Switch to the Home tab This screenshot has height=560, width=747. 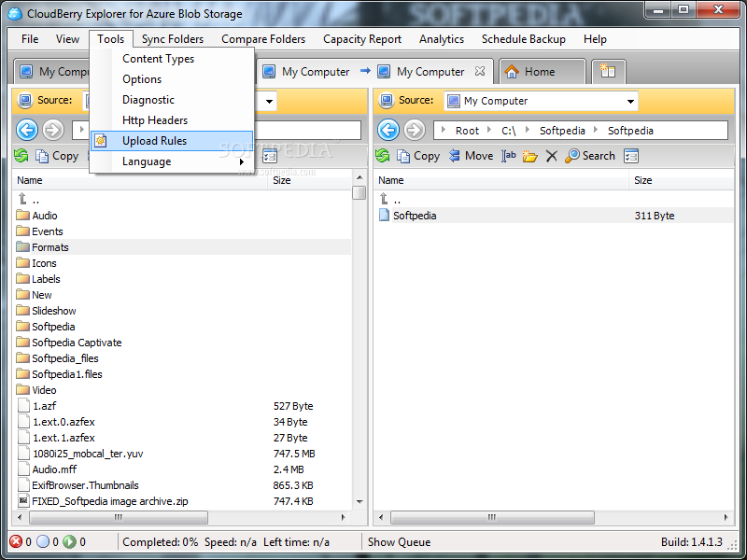click(543, 72)
